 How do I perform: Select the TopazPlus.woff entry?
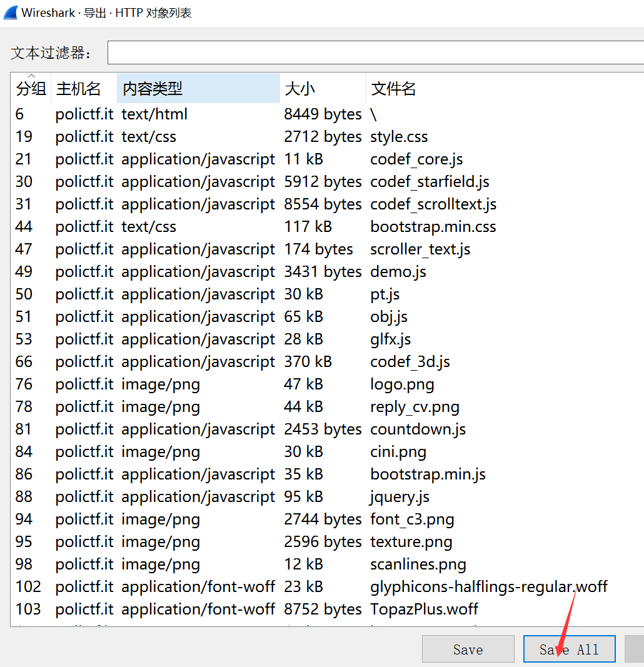pos(327,609)
